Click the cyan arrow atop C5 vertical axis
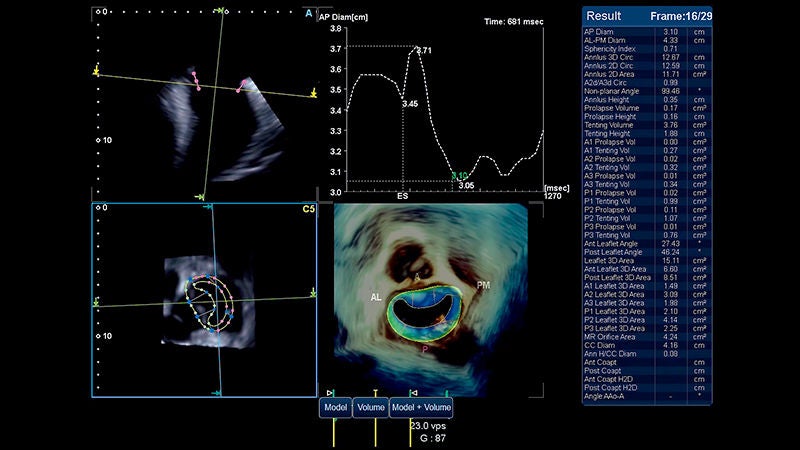Viewport: 800px width, 450px height. [208, 207]
